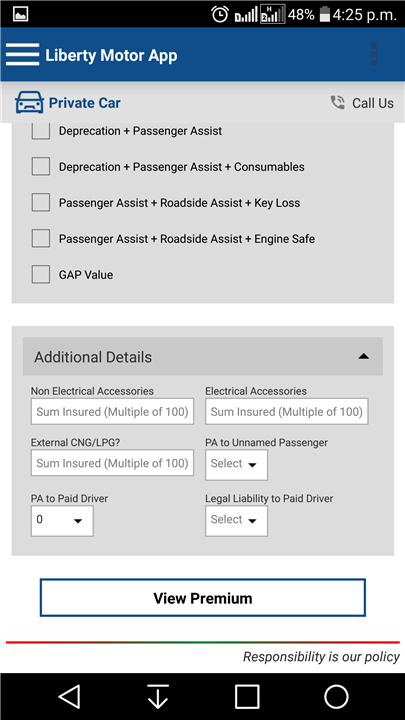Tap the download arrow navigation icon

point(158,697)
